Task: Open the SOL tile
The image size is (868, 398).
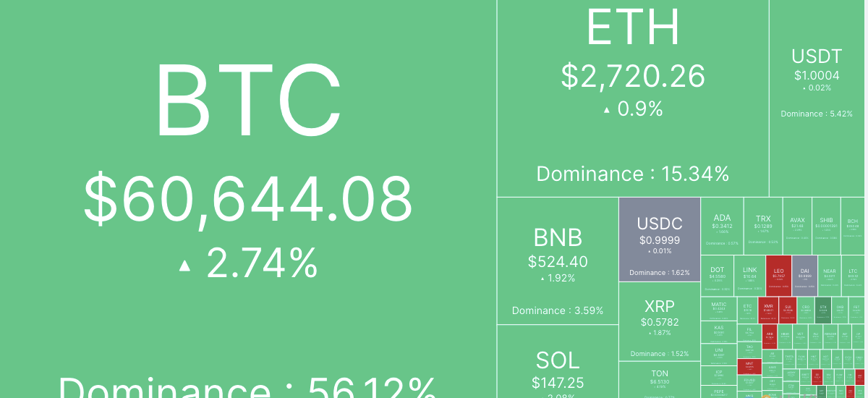Action: (558, 361)
